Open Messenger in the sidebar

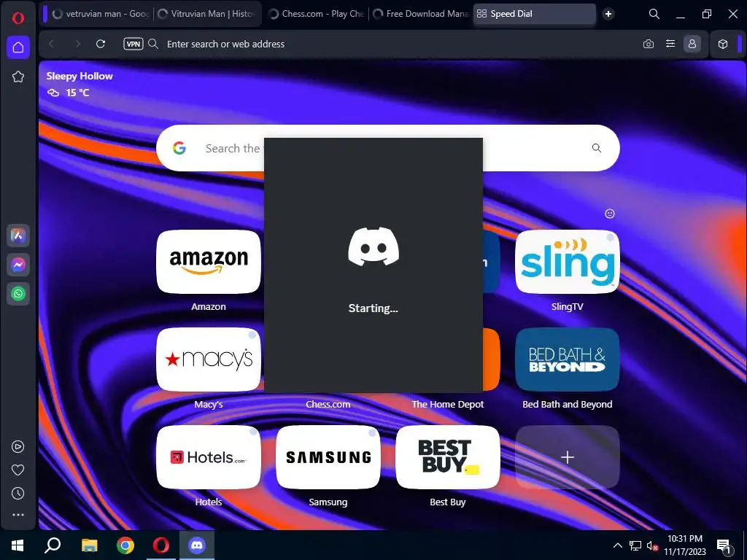[x=18, y=264]
